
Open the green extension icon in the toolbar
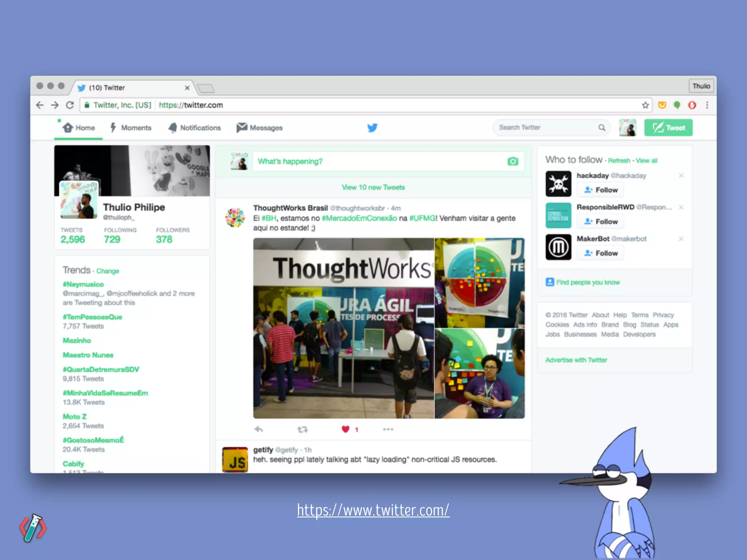click(x=677, y=105)
